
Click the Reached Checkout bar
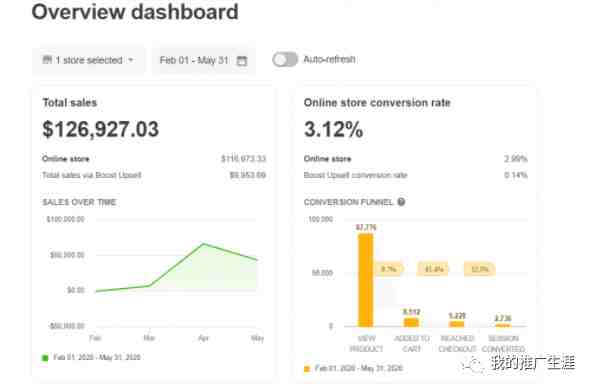coord(456,324)
